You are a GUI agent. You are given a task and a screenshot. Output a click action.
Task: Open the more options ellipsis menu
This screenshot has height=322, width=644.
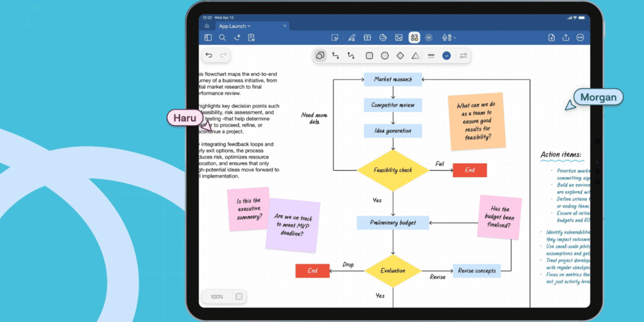pyautogui.click(x=580, y=38)
